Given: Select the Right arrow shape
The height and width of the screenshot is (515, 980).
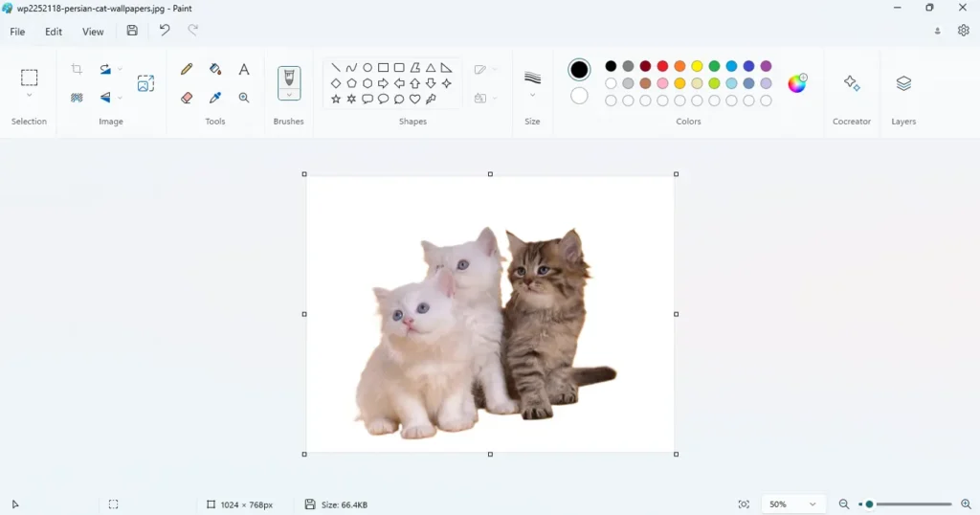Looking at the screenshot, I should tap(383, 83).
